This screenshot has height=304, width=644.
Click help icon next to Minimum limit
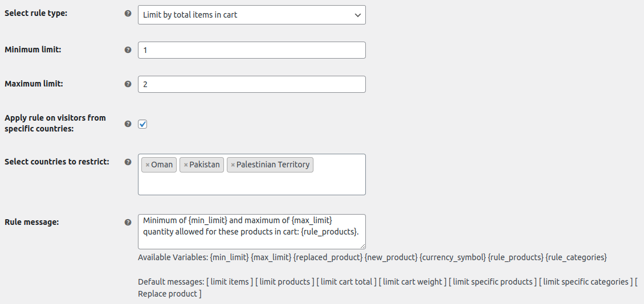(128, 50)
